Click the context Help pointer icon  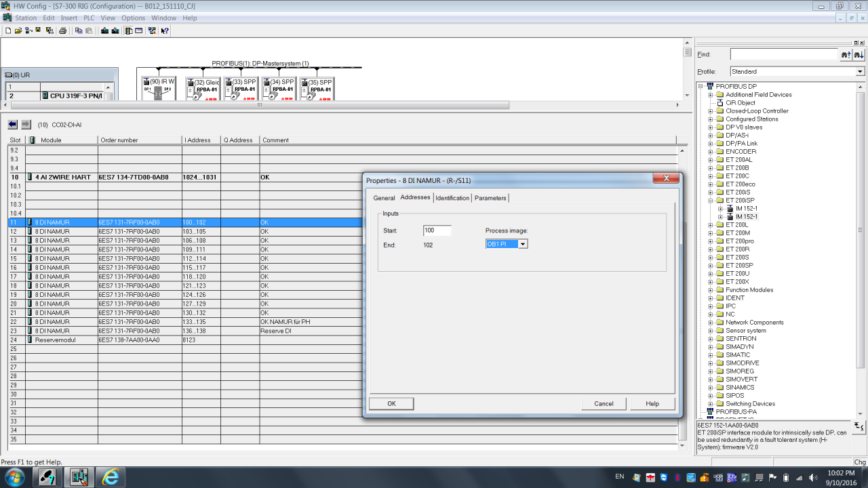click(x=165, y=30)
